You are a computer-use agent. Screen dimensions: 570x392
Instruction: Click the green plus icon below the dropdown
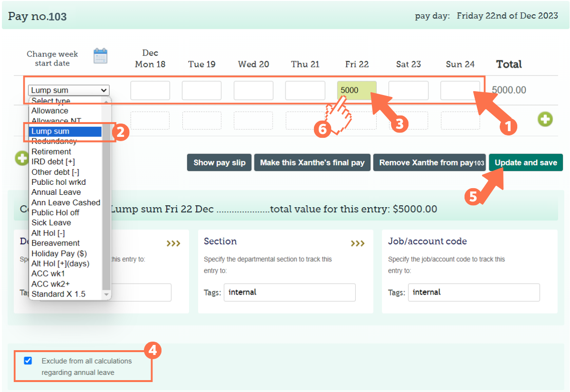(21, 158)
